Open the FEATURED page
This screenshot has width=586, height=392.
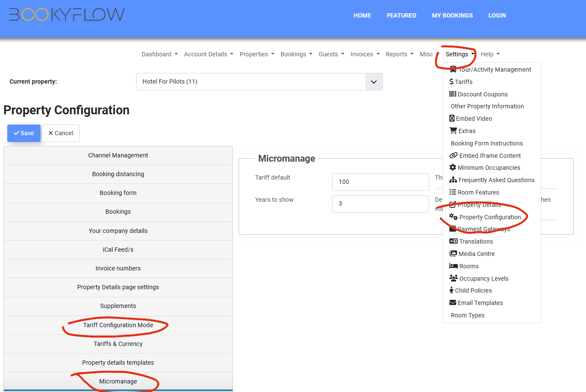(x=401, y=15)
